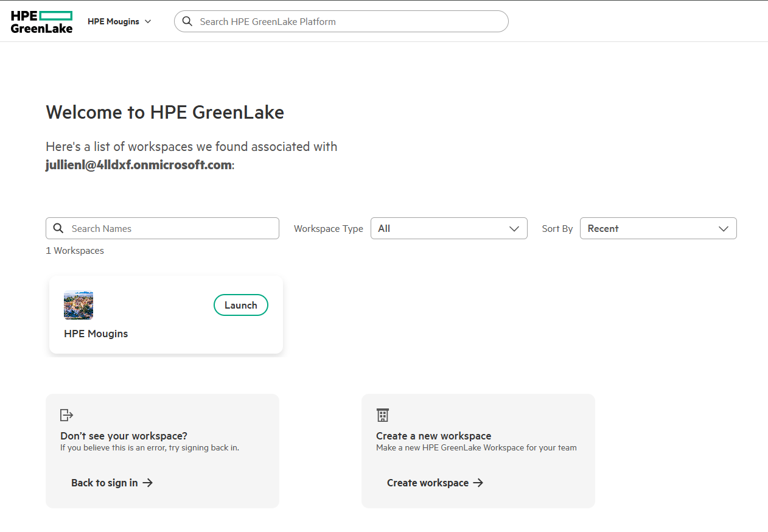
Task: Click the magnifier icon in Search Names
Action: 58,228
